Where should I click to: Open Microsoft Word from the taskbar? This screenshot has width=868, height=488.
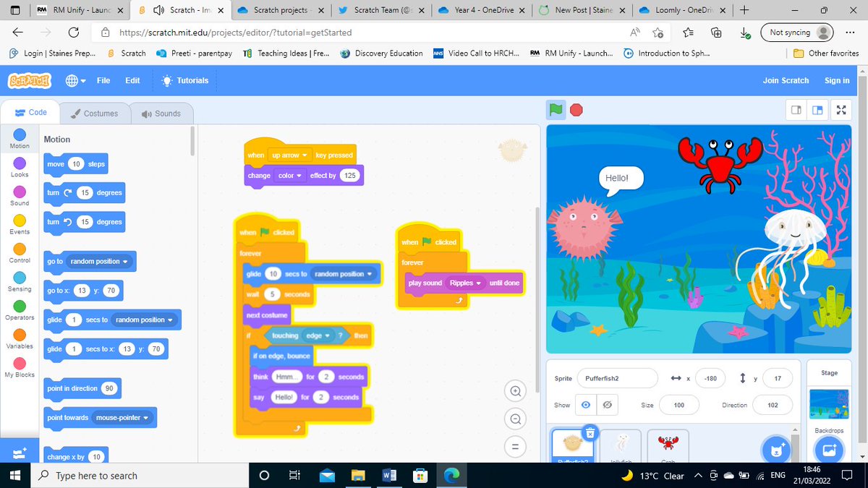pyautogui.click(x=388, y=475)
